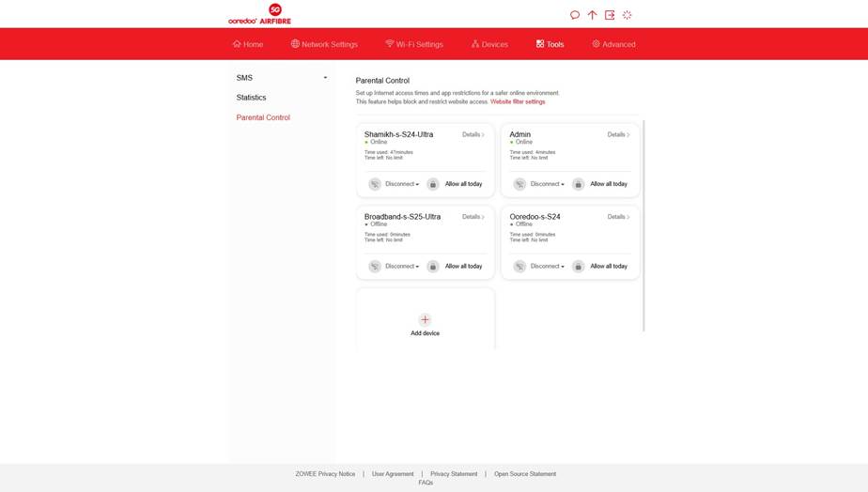Viewport: 868px width, 492px height.
Task: Click Allow all today for Broadband-s-S25-Ultra
Action: click(463, 267)
